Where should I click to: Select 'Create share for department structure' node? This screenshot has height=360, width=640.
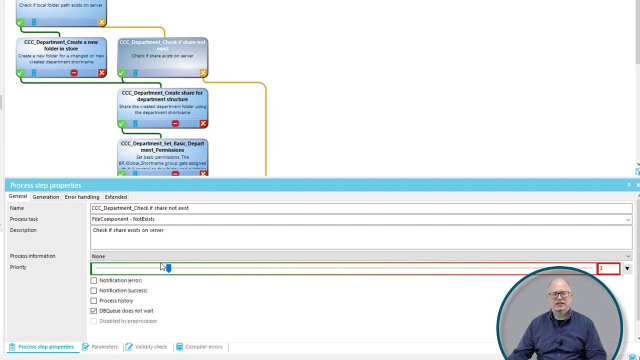click(x=162, y=108)
